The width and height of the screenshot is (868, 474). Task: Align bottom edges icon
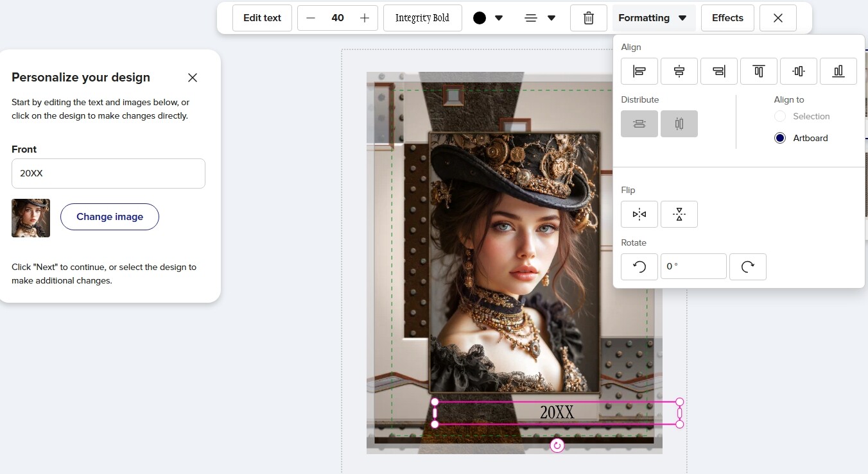[x=838, y=71]
